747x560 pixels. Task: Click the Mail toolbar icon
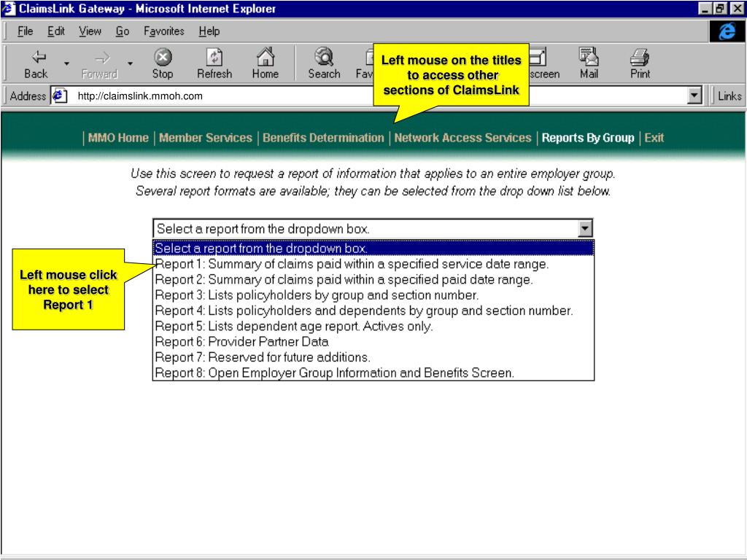[589, 57]
